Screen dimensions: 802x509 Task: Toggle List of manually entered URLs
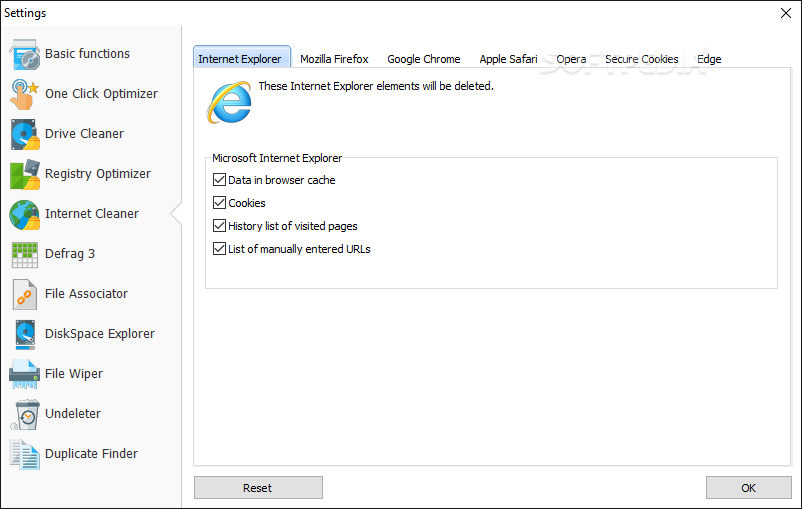coord(219,249)
